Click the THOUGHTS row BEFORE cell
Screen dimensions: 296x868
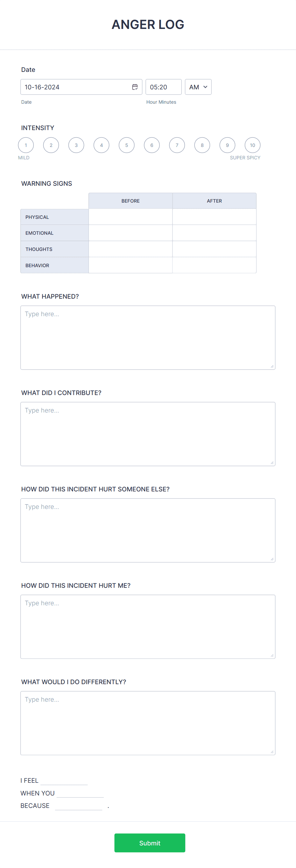130,249
